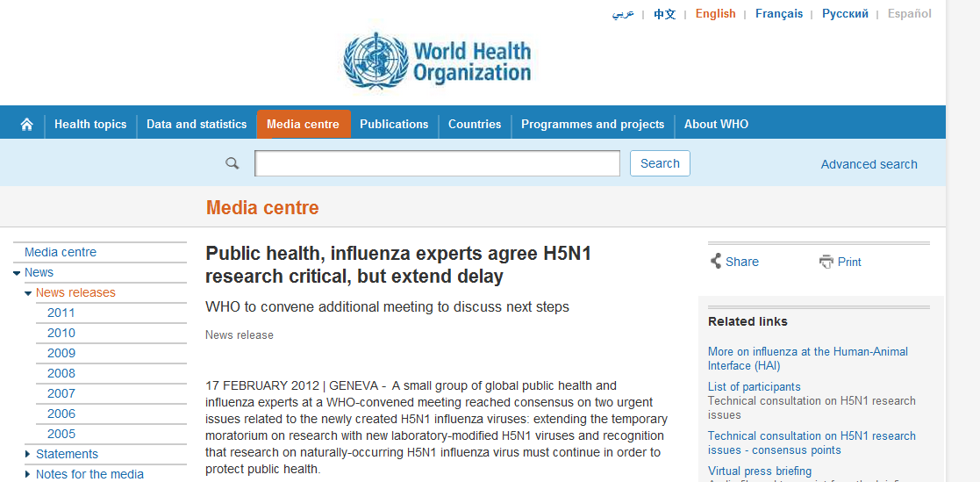Open the List of participants link
This screenshot has width=980, height=482.
(754, 387)
